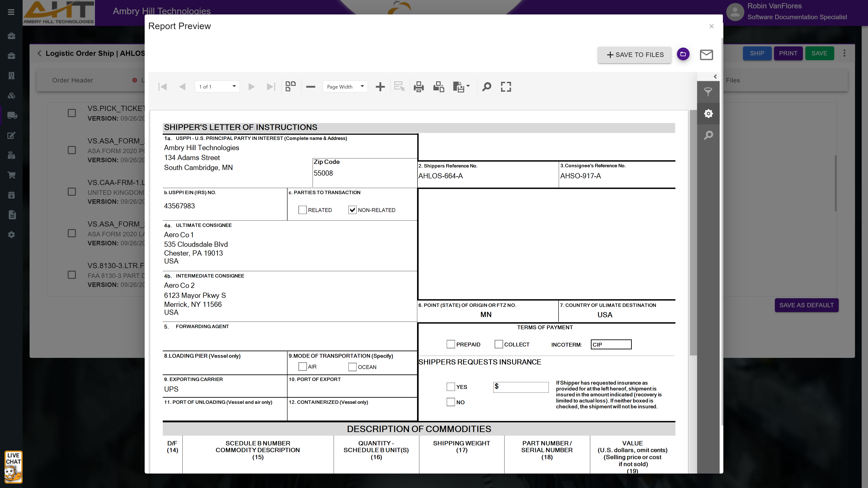Screen dimensions: 868x488
Task: Check the VS.PICK_TICKET checkbox
Action: point(72,113)
